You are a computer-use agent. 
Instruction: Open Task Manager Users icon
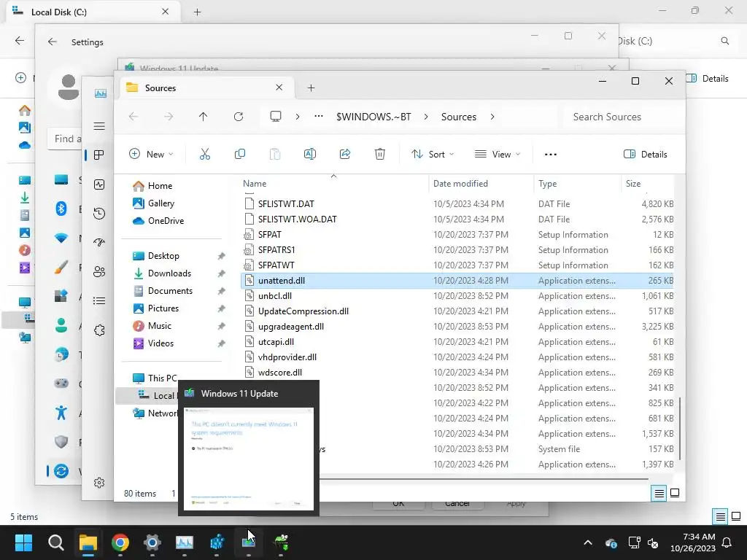[99, 271]
